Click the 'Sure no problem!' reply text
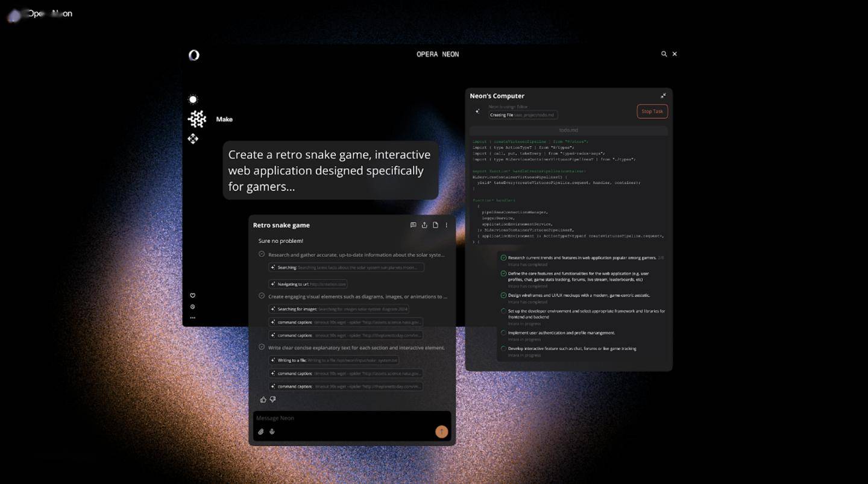The height and width of the screenshot is (484, 868). point(281,241)
